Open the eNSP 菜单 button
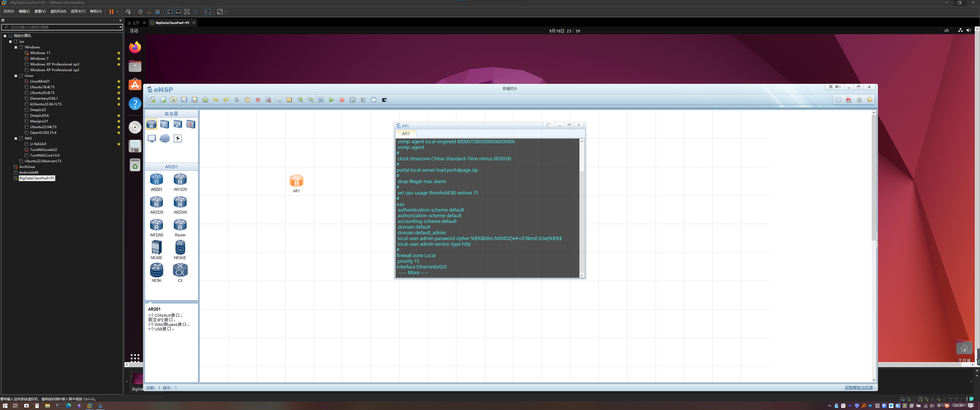This screenshot has width=980, height=410. click(x=835, y=87)
